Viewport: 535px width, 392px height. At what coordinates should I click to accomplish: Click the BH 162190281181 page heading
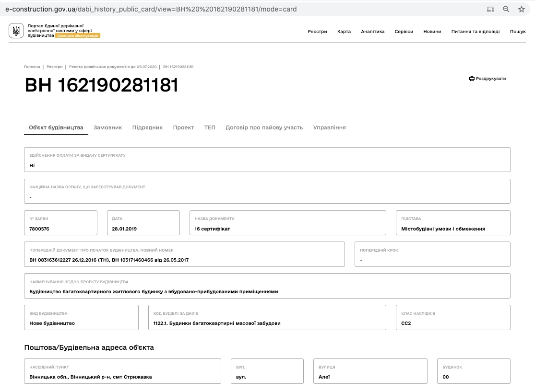(101, 85)
